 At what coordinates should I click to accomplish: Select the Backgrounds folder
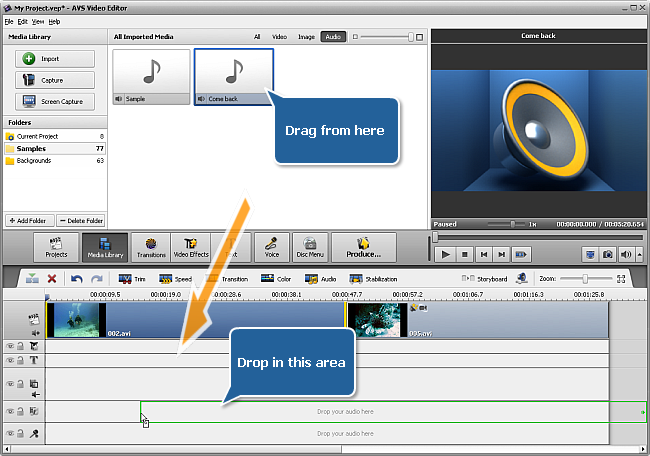tap(55, 160)
